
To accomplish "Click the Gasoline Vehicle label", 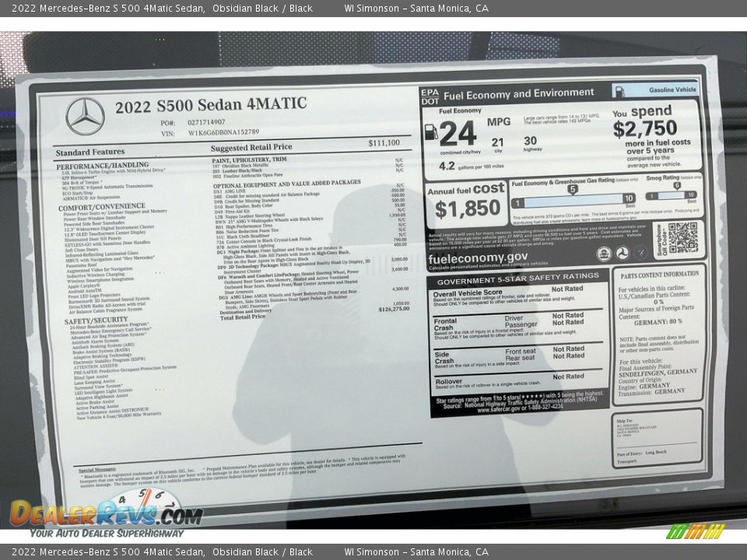I will [672, 89].
